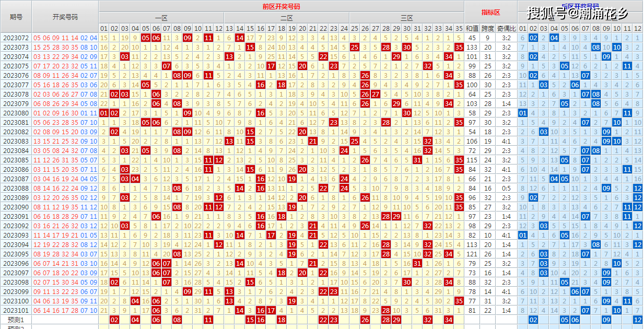644x329 pixels.
Task: Select front-zone cell 11 in the 预测1 row
Action: coord(208,320)
